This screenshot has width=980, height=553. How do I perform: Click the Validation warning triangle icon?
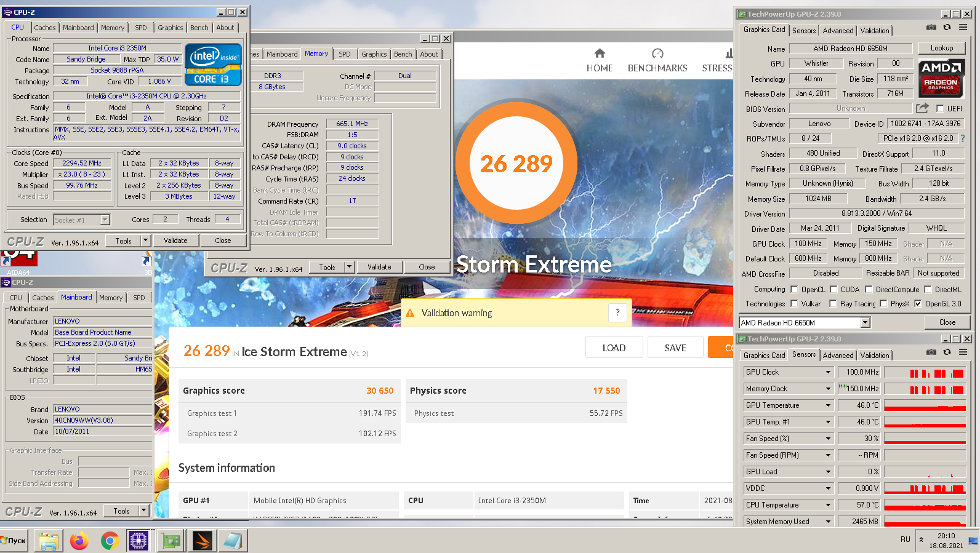point(410,313)
